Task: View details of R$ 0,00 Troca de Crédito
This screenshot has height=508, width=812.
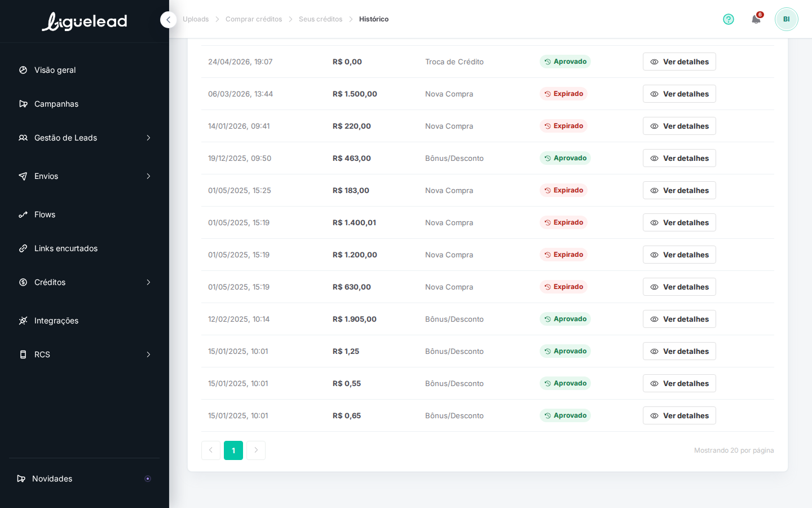Action: click(x=679, y=62)
